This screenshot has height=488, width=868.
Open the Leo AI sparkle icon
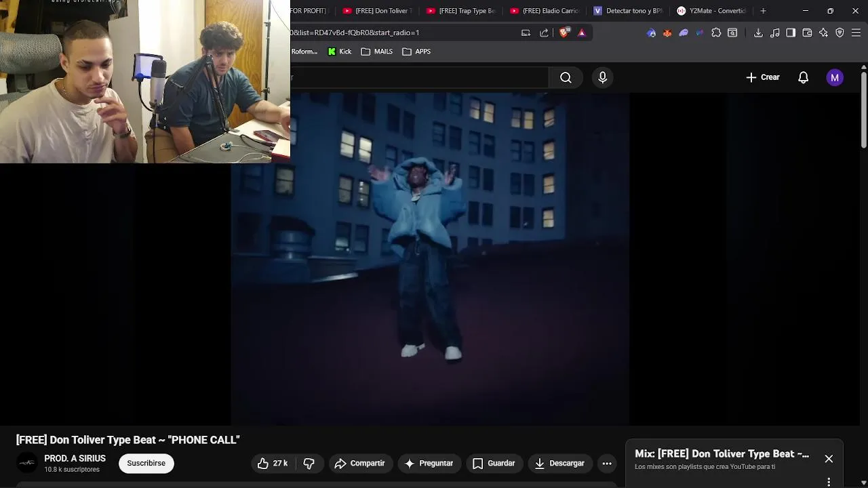tap(823, 33)
